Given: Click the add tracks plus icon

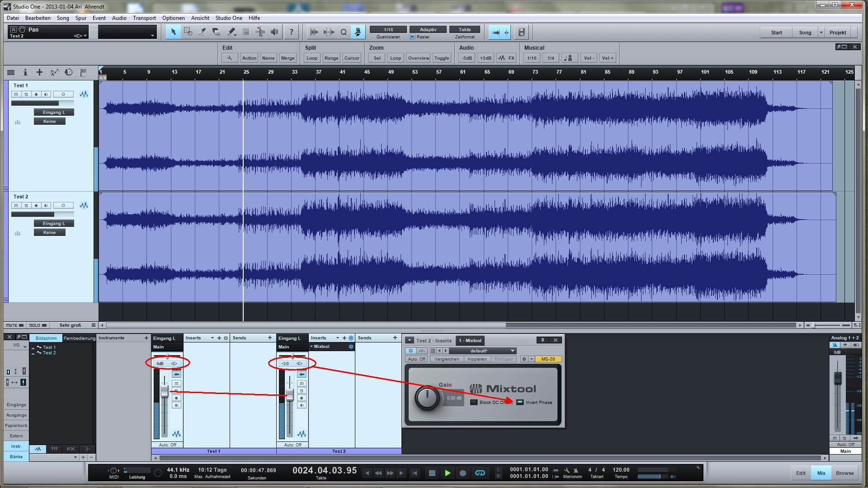Looking at the screenshot, I should coord(39,72).
